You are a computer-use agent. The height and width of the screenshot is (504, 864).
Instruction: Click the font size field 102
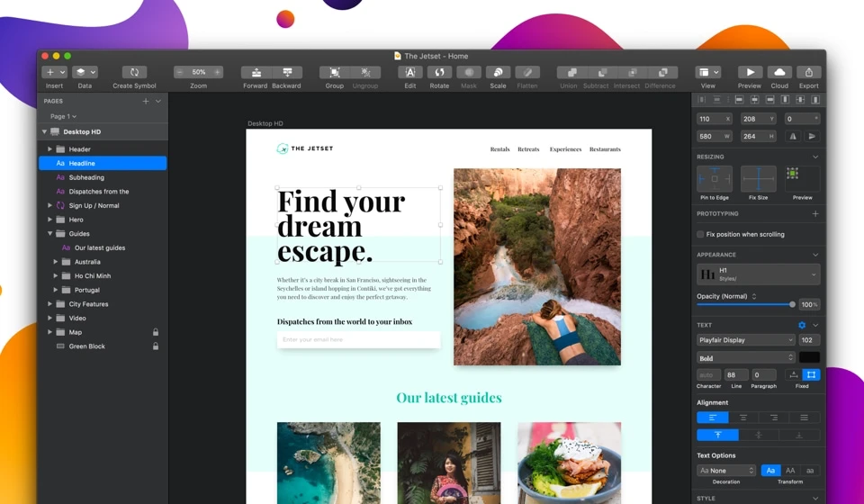[809, 340]
